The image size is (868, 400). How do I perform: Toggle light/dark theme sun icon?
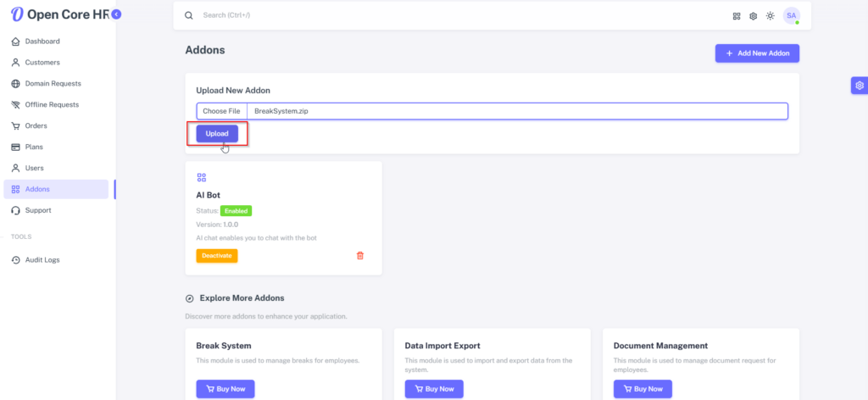pos(770,16)
